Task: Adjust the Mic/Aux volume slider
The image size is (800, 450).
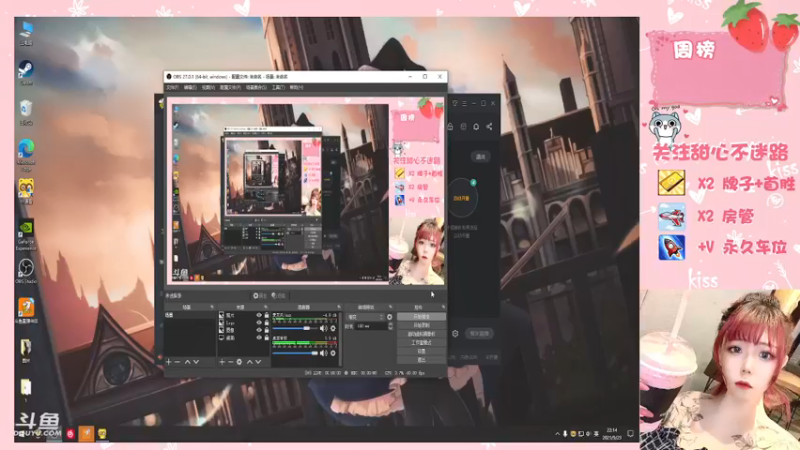Action: pyautogui.click(x=295, y=329)
